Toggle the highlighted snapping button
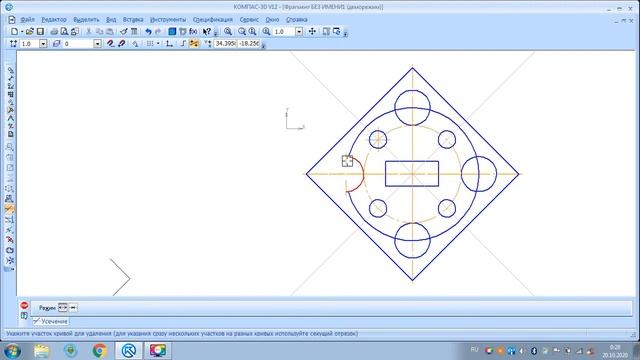Screen dimensions: 640x360 pos(193,44)
